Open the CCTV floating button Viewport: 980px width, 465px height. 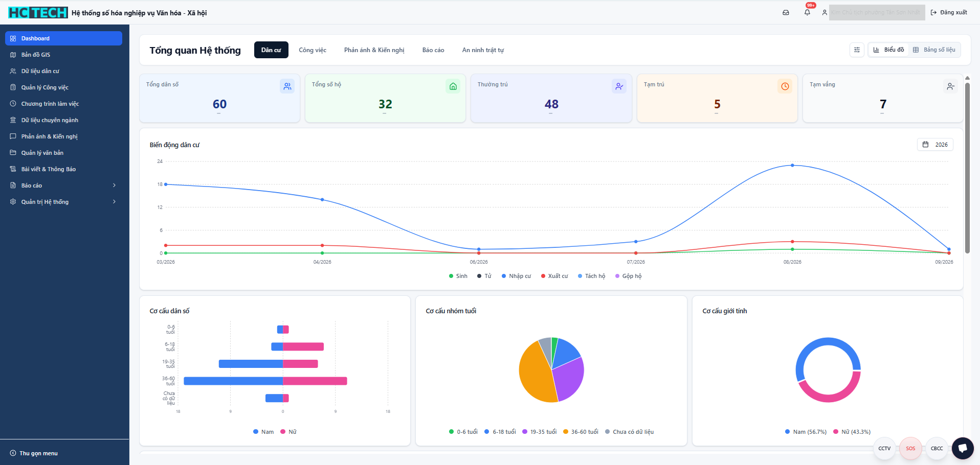pyautogui.click(x=884, y=448)
